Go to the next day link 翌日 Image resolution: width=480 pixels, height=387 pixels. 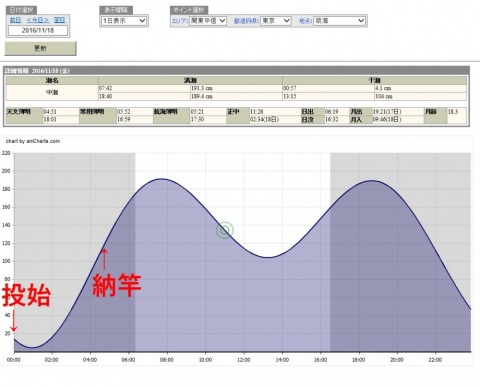[60, 20]
